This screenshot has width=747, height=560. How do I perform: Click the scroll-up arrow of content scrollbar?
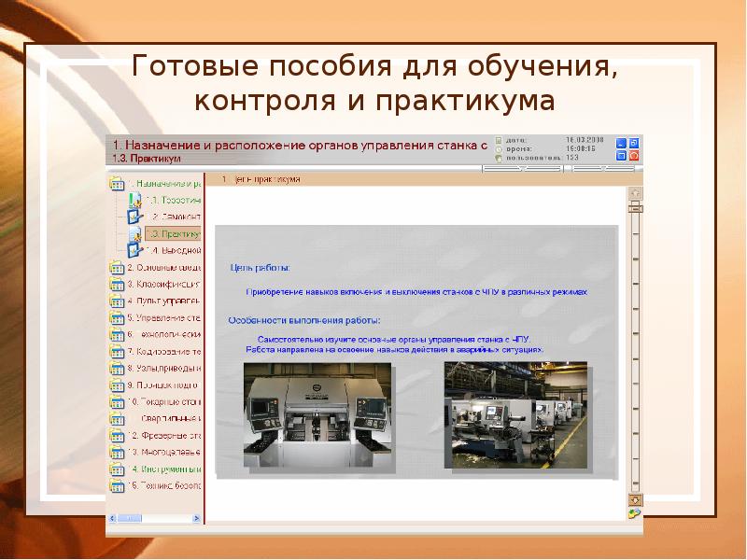(x=635, y=191)
